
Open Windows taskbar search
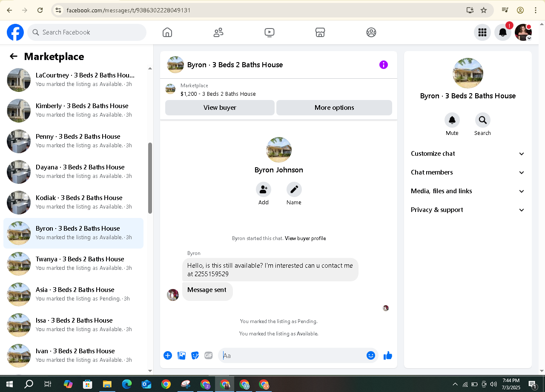point(29,384)
